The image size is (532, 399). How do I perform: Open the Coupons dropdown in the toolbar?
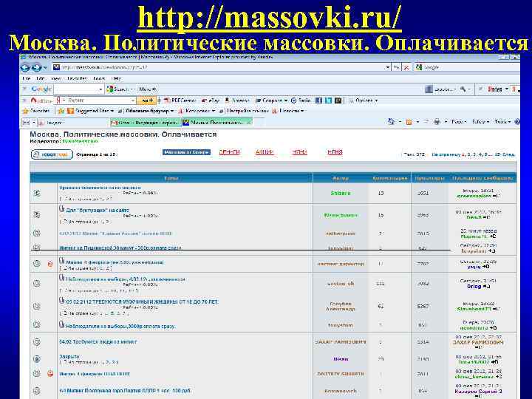[270, 100]
